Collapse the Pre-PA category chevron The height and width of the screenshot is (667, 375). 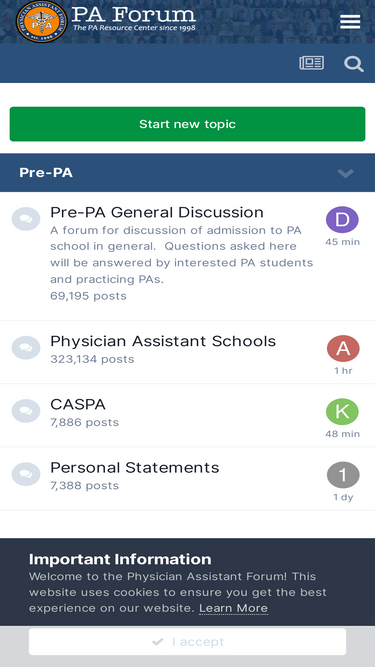pos(346,173)
